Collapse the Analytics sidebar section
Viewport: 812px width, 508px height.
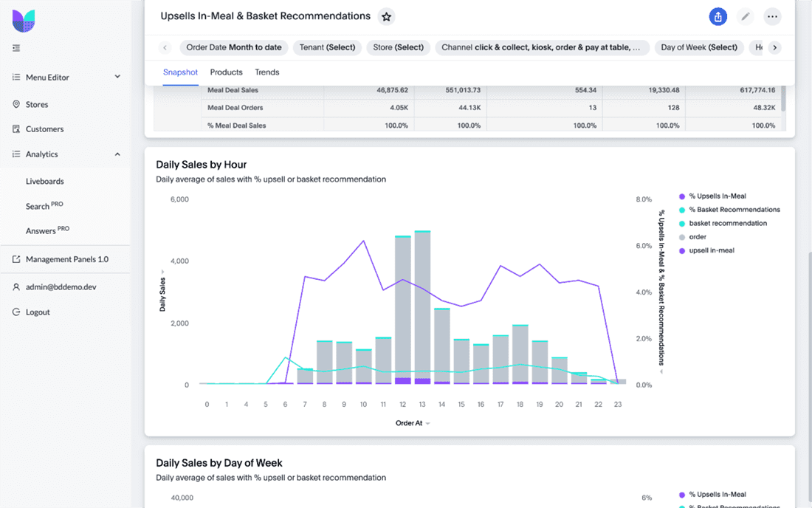click(117, 154)
